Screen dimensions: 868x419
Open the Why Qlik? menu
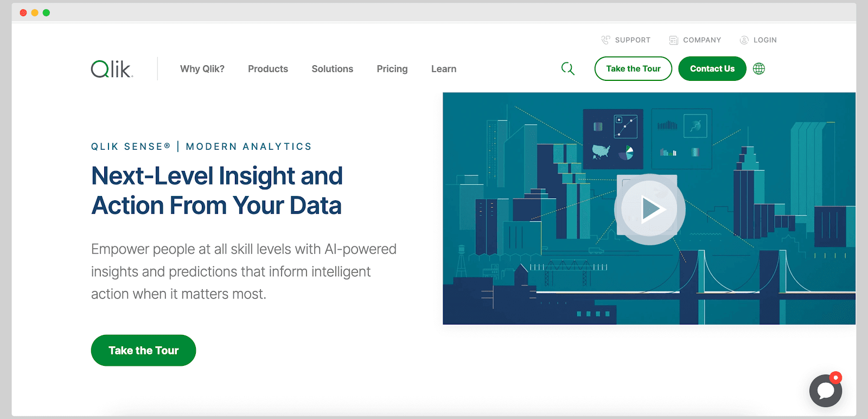tap(202, 69)
